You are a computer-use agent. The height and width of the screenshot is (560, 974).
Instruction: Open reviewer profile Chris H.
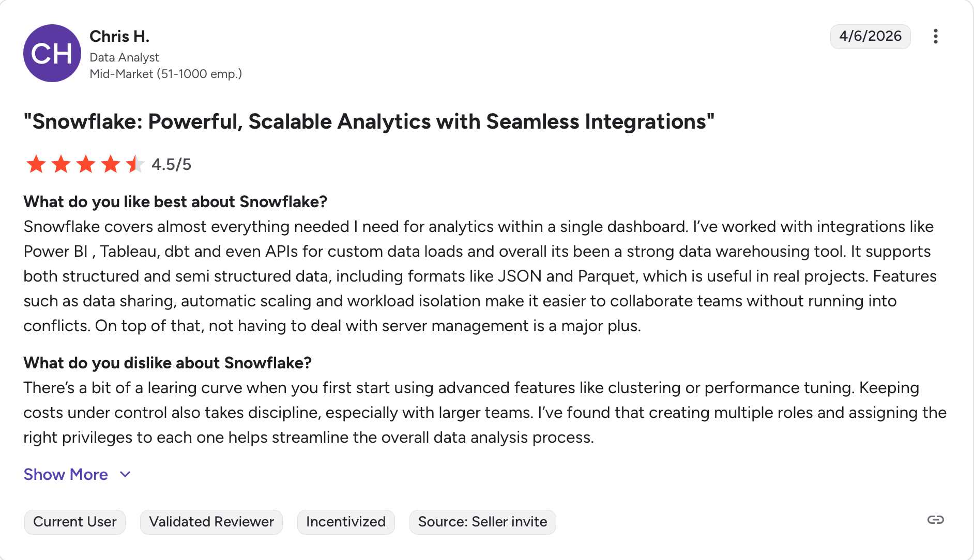coord(119,36)
